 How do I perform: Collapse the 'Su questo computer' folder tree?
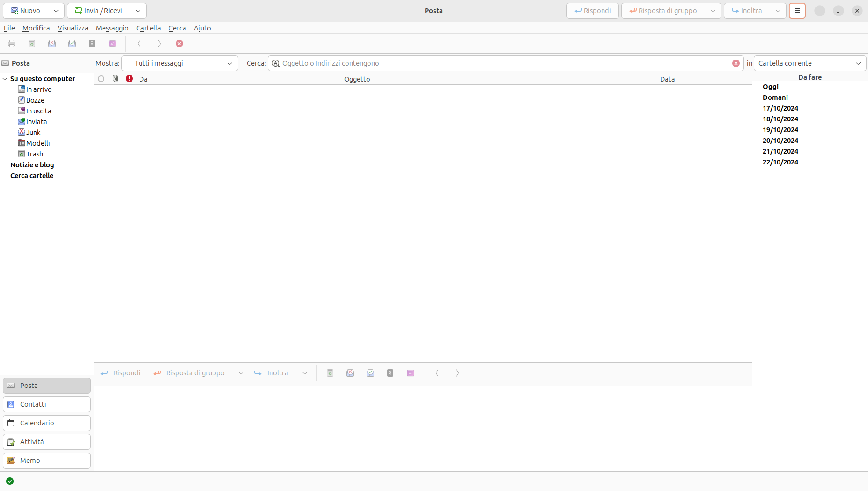(x=5, y=79)
